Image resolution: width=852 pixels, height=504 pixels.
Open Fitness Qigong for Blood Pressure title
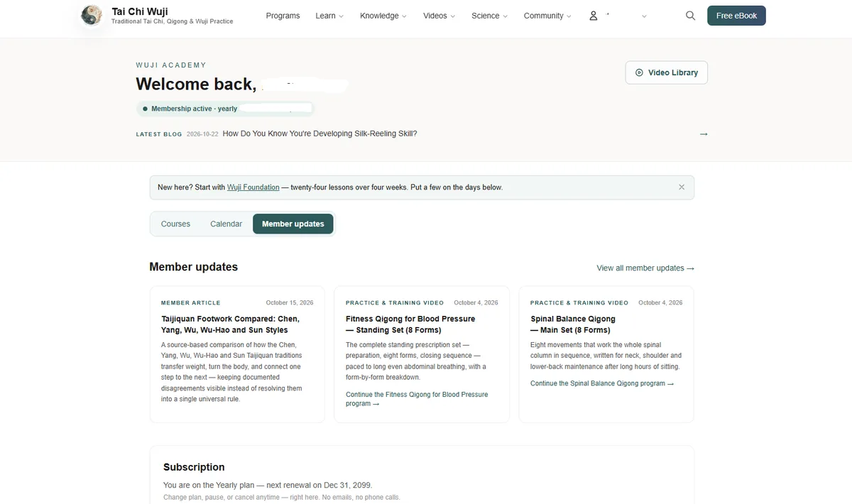pos(410,324)
